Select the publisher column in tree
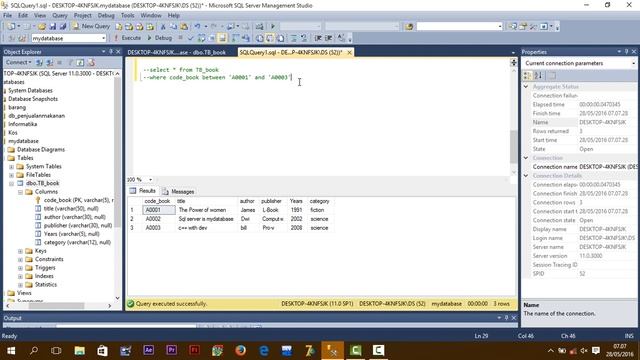The width and height of the screenshot is (640, 360). 78,226
